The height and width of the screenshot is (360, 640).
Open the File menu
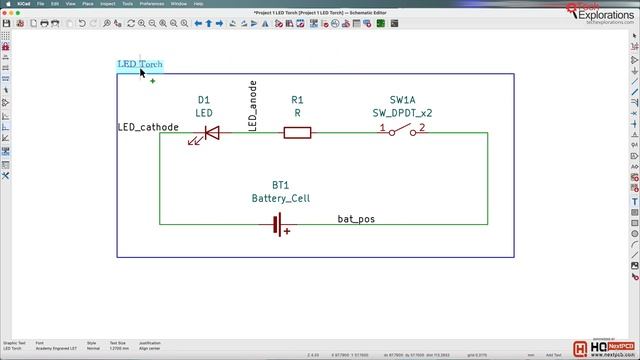coord(40,4)
